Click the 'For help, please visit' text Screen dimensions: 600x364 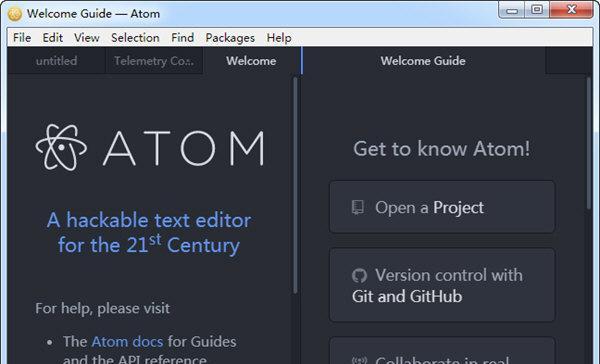(x=103, y=308)
